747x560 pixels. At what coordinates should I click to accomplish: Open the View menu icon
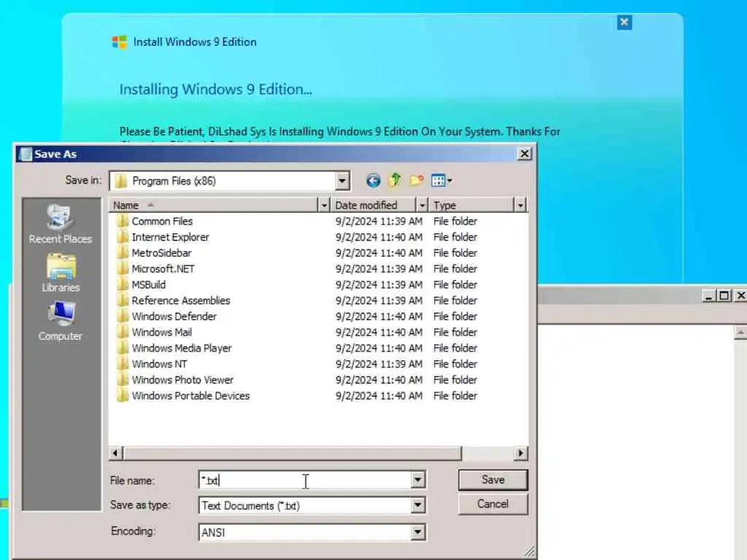[441, 181]
